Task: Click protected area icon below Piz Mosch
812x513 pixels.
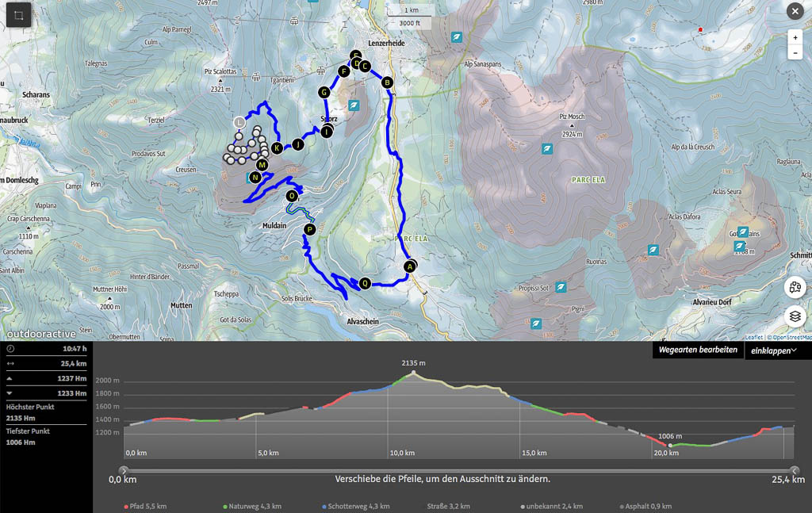Action: click(547, 148)
